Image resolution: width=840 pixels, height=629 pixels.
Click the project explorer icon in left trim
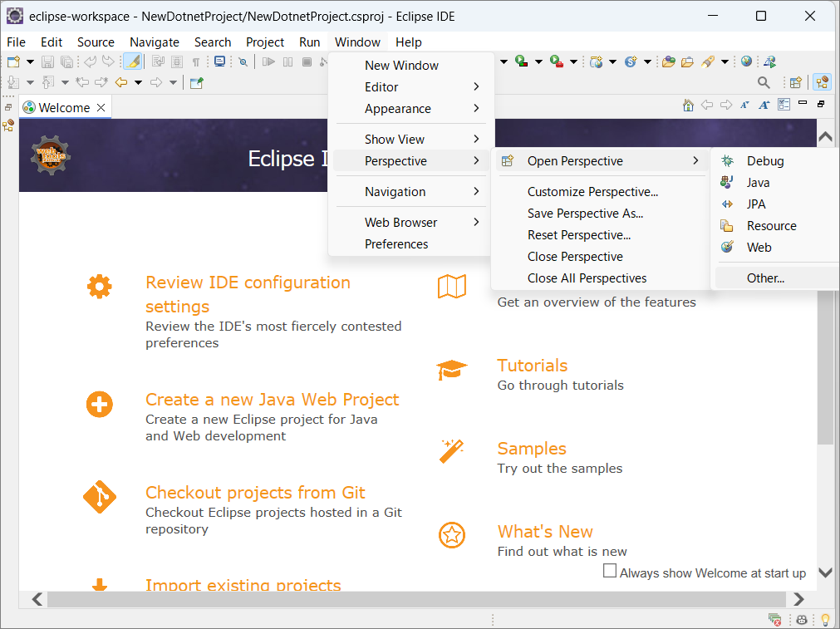[8, 125]
